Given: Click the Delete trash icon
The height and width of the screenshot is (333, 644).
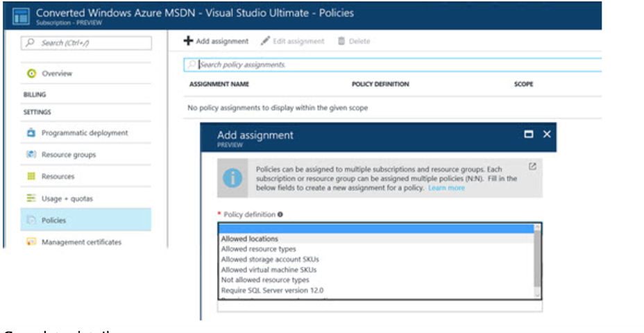Looking at the screenshot, I should 341,41.
